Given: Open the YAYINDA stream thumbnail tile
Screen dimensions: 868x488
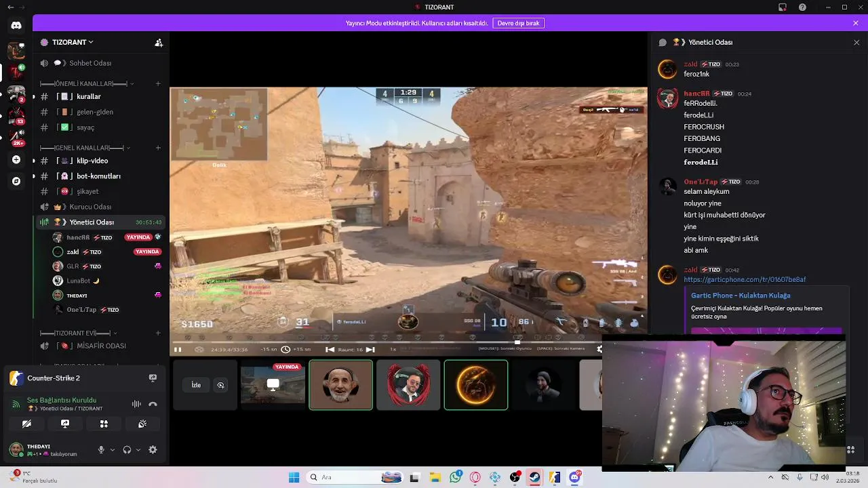Looking at the screenshot, I should pos(273,385).
